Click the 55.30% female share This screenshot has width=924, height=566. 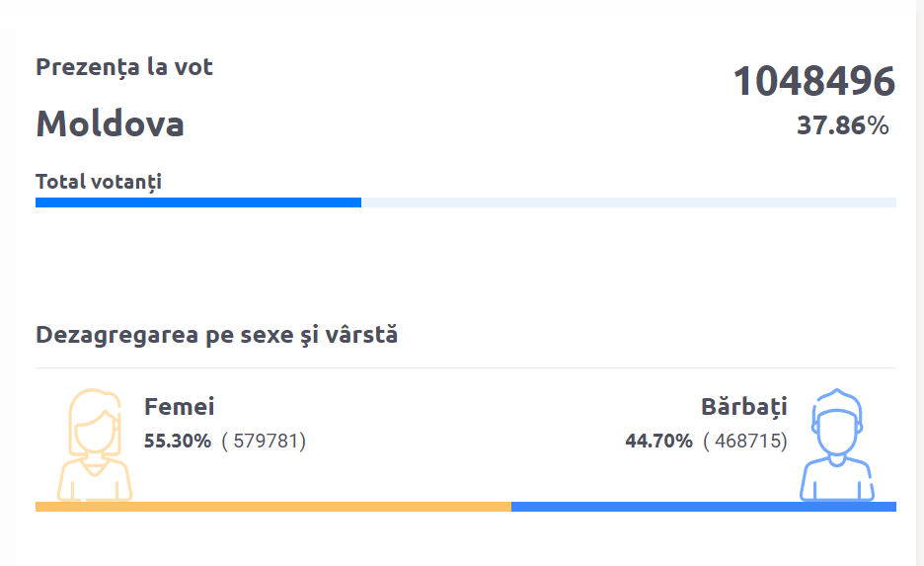(x=178, y=441)
